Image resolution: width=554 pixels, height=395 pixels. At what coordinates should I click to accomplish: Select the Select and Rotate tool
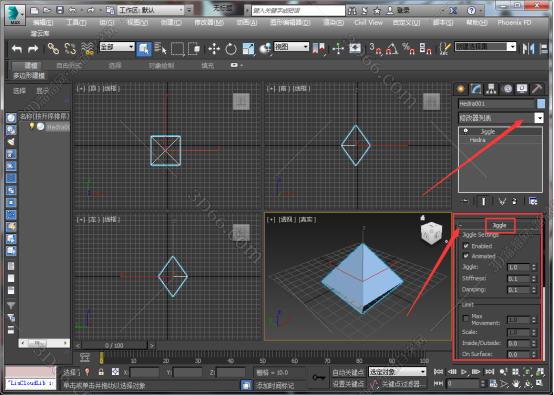click(x=231, y=49)
